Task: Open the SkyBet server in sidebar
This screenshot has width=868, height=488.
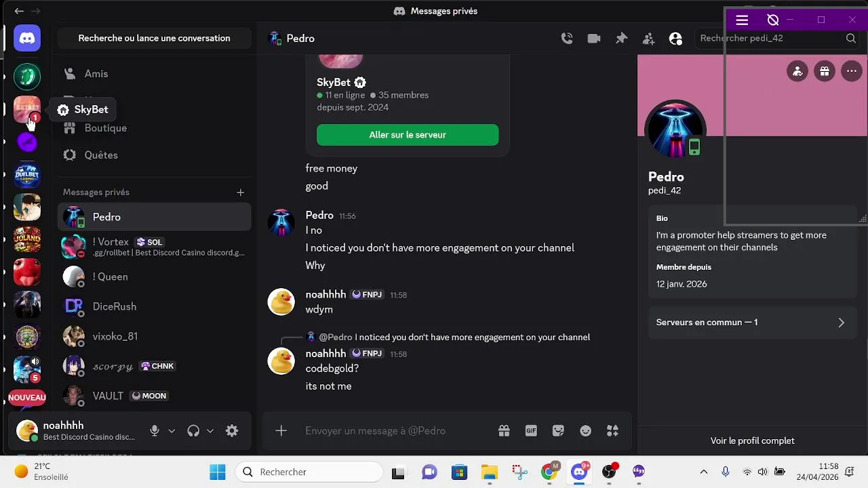Action: [27, 109]
